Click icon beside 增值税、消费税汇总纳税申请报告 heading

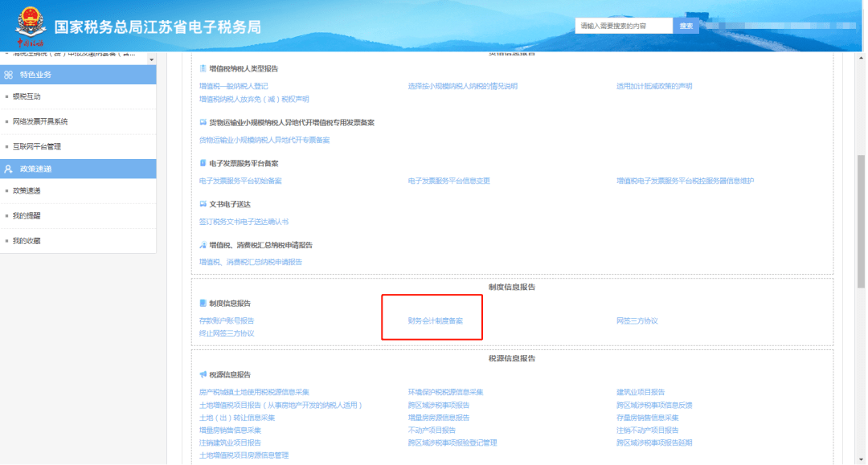pos(203,245)
